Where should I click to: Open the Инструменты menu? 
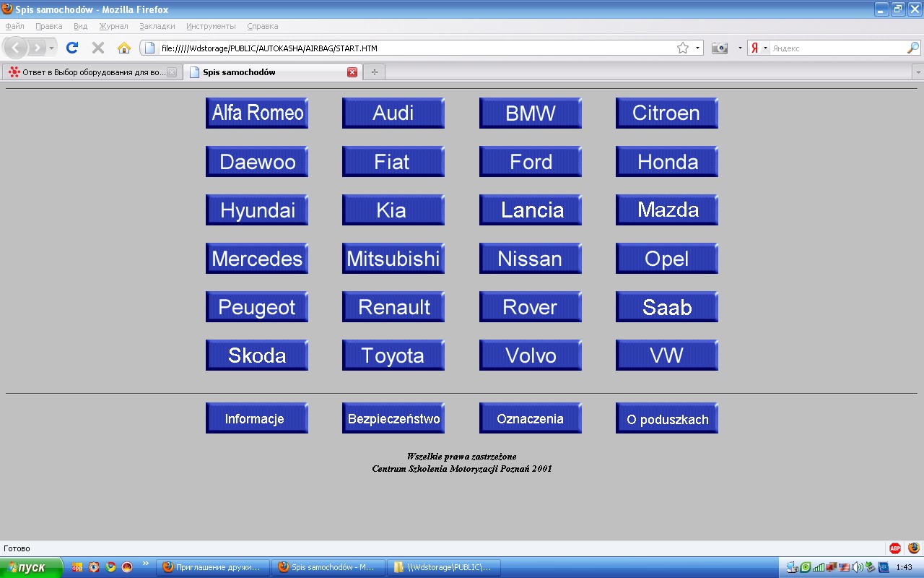[x=211, y=26]
